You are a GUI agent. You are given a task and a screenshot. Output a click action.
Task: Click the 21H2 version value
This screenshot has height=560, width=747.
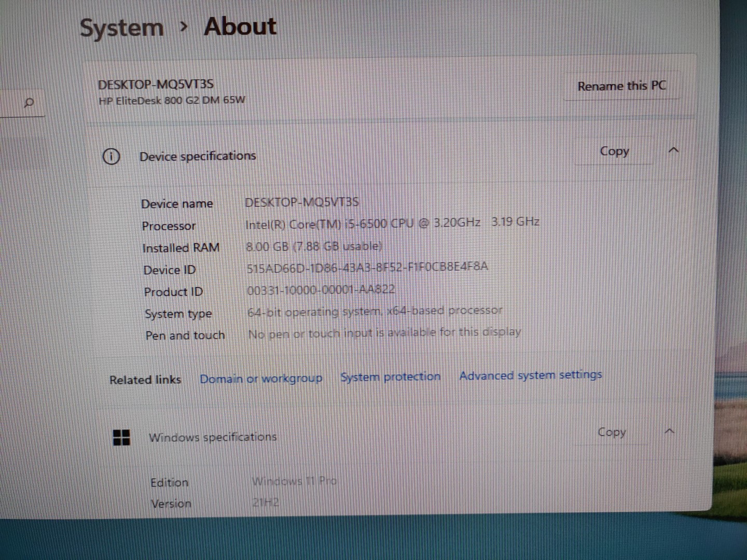point(266,502)
